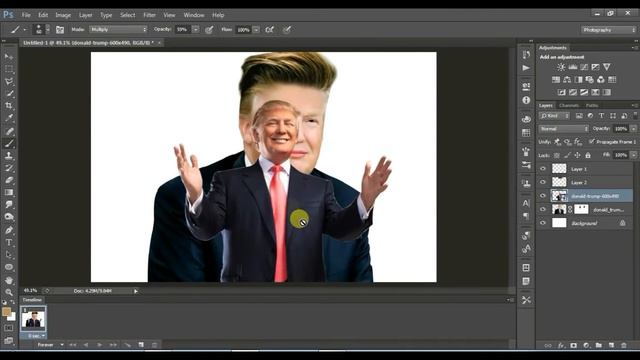Open the File menu
The width and height of the screenshot is (640, 360).
click(26, 15)
